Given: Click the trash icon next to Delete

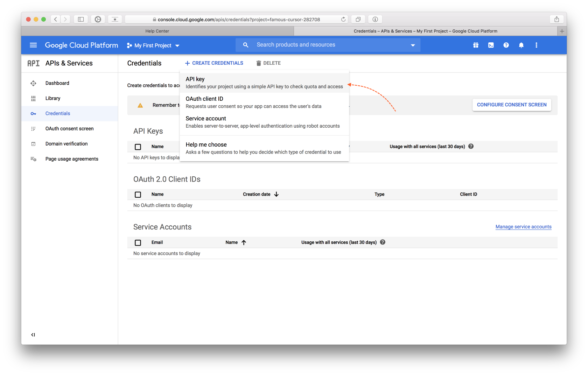Looking at the screenshot, I should [x=259, y=63].
